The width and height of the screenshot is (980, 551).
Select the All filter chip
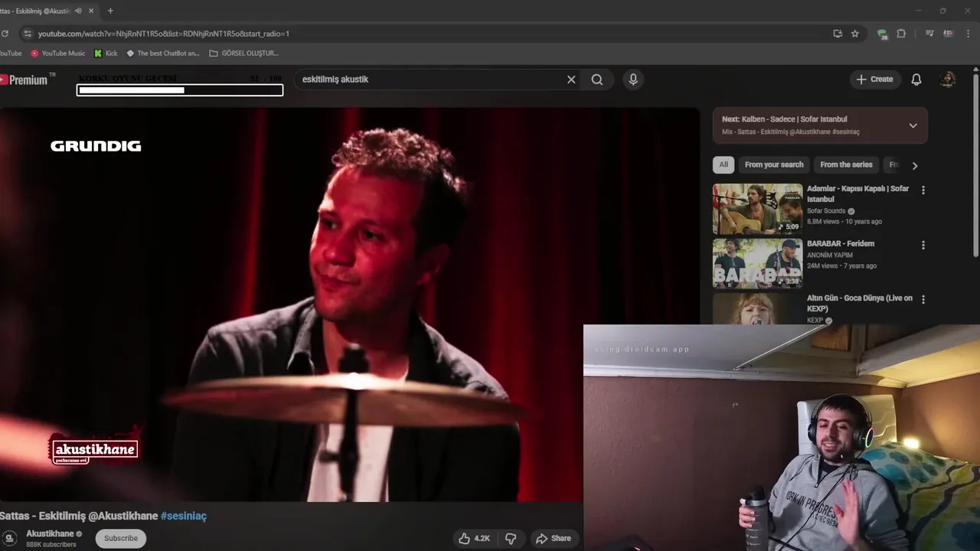click(724, 165)
